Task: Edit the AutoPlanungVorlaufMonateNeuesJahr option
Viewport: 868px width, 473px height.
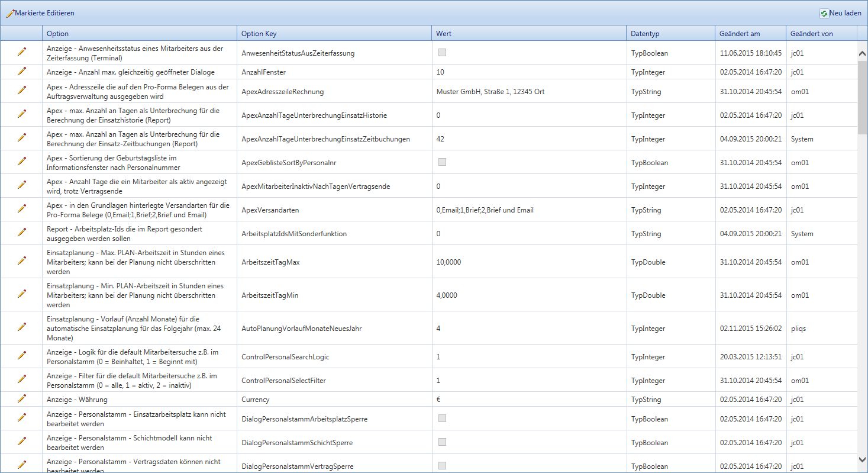Action: pyautogui.click(x=22, y=327)
